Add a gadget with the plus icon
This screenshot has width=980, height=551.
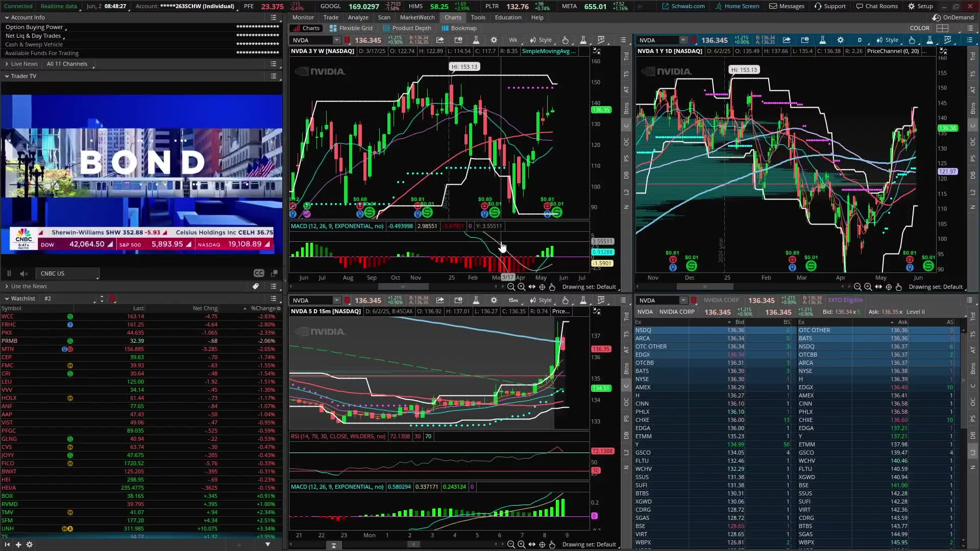(18, 544)
